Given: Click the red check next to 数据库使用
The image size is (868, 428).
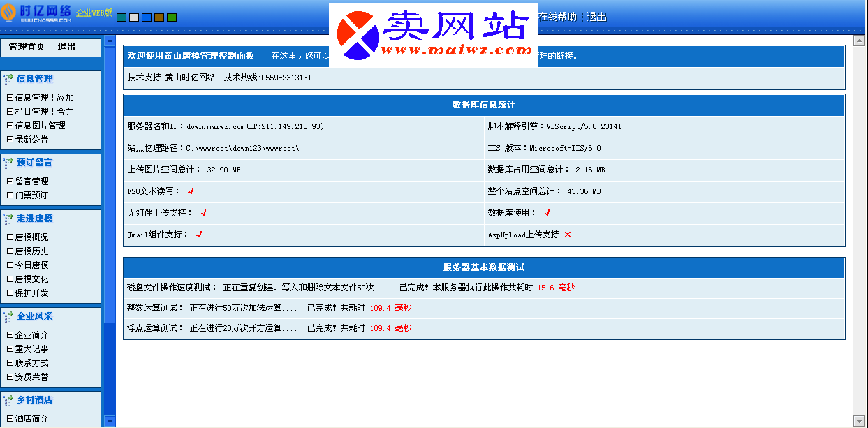Looking at the screenshot, I should point(547,213).
